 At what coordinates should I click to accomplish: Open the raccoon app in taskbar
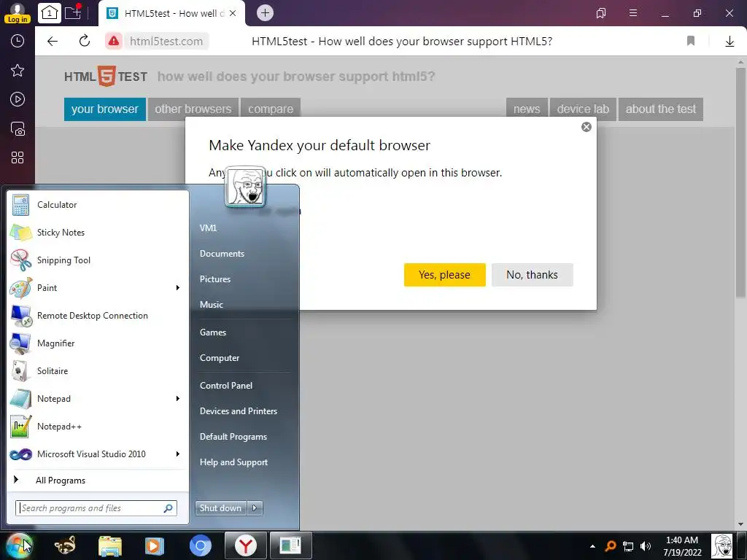(65, 545)
